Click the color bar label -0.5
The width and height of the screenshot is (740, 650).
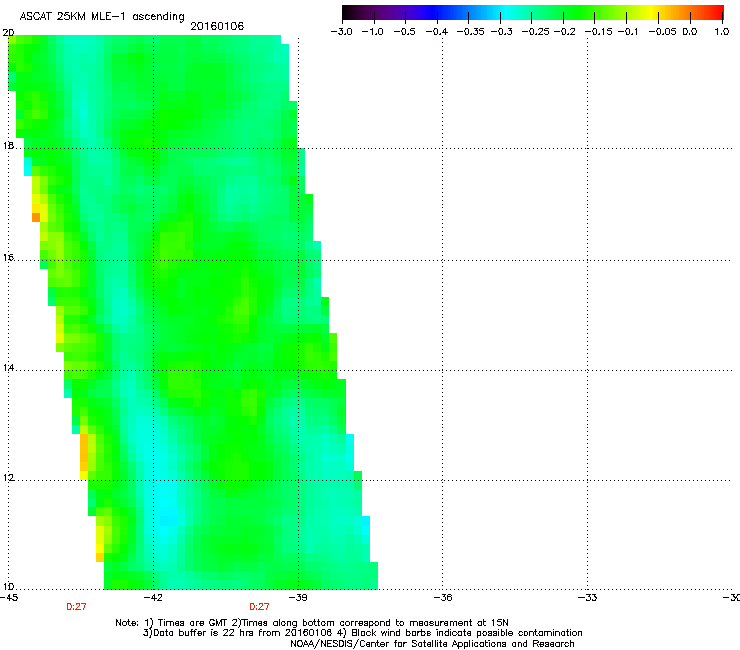tap(404, 32)
